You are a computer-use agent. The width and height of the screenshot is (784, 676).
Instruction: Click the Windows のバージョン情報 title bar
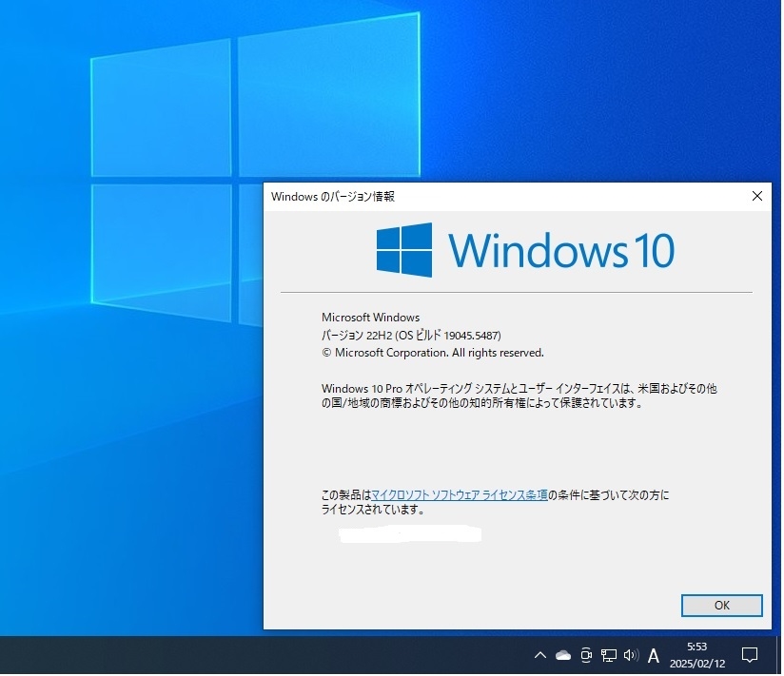(505, 197)
